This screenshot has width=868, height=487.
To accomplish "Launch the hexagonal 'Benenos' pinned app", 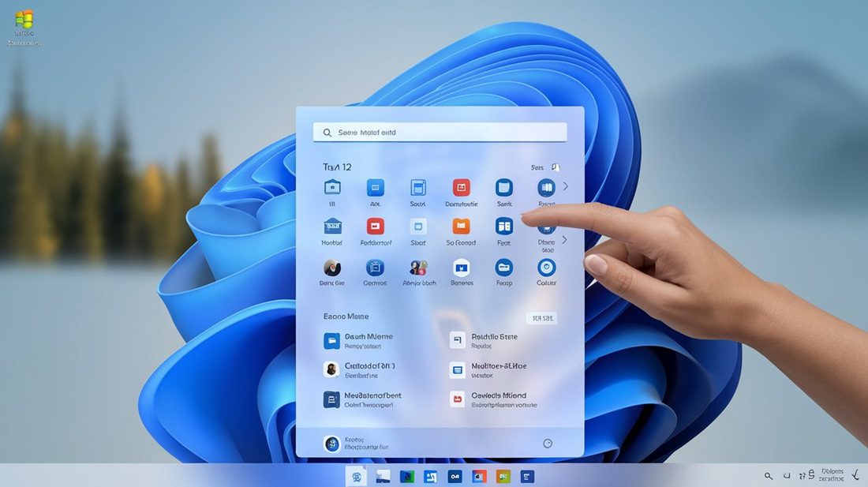I will pyautogui.click(x=461, y=268).
